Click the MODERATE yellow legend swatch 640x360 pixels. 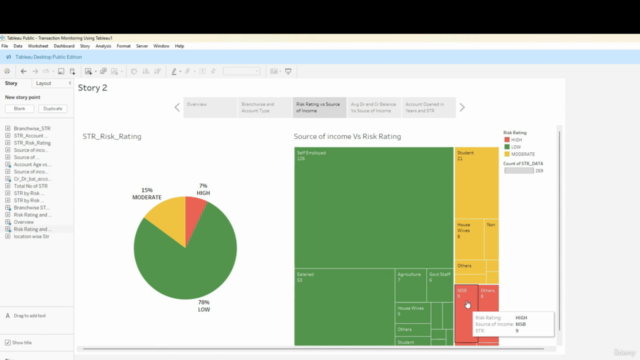[x=507, y=154]
